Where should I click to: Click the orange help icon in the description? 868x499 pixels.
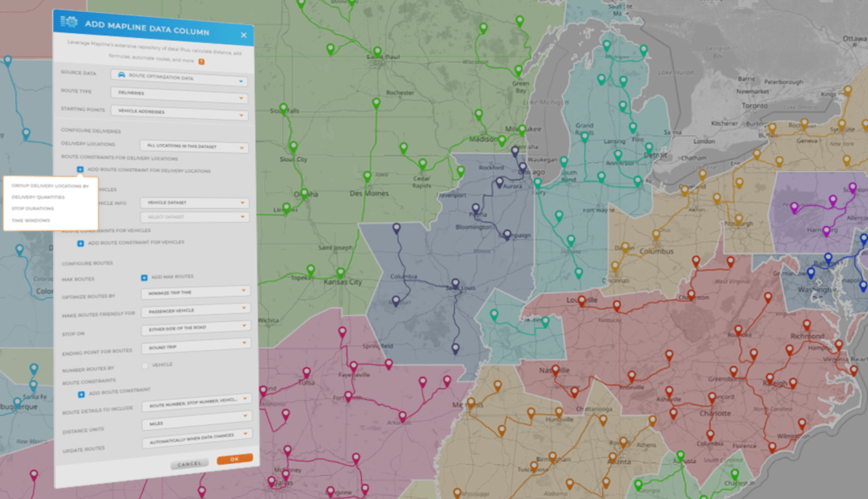click(x=201, y=61)
